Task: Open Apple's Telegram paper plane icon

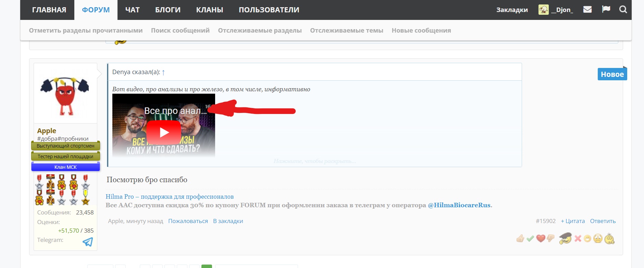Action: point(88,242)
